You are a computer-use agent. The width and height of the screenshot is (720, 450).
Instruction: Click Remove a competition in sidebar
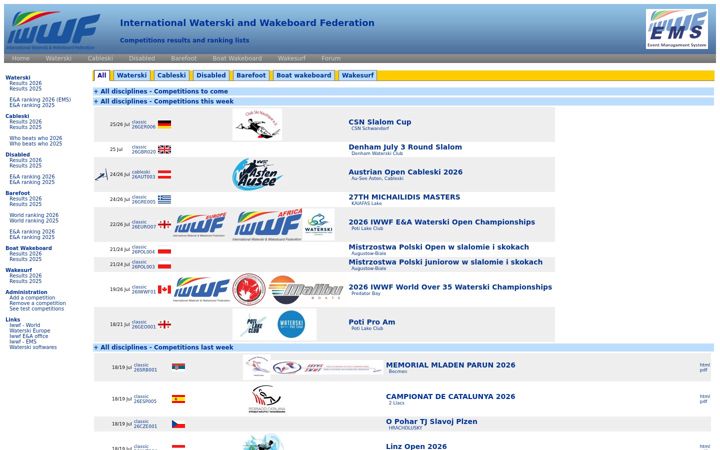pos(38,303)
